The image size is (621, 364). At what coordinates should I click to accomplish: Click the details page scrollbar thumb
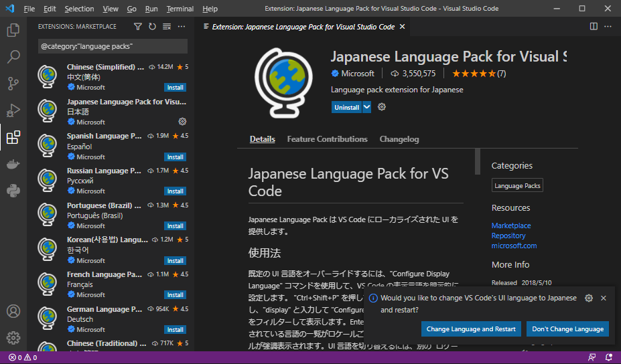478,161
